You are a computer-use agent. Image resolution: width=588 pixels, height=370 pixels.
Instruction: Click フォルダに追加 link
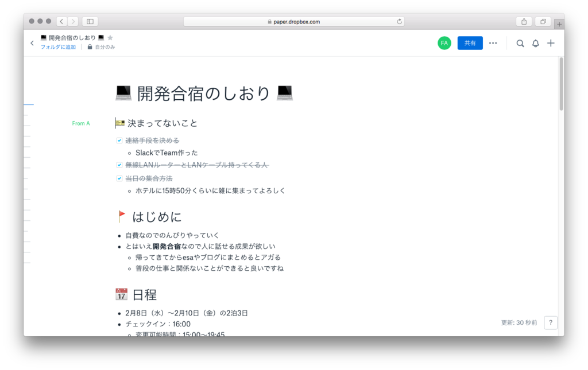(58, 47)
